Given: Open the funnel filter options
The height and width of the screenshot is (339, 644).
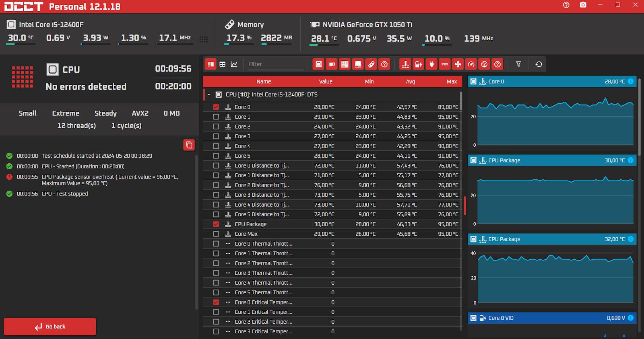Looking at the screenshot, I should pyautogui.click(x=518, y=64).
